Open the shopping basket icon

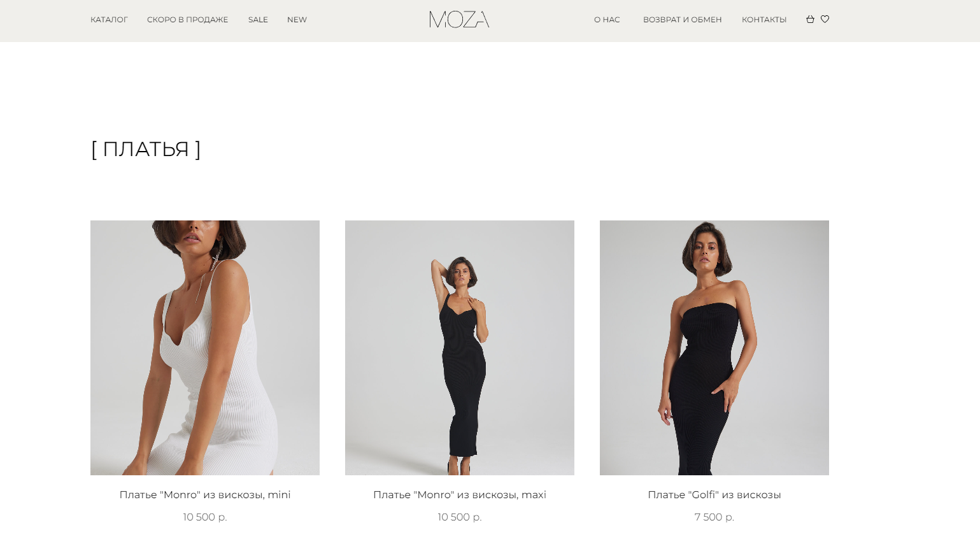pos(810,19)
